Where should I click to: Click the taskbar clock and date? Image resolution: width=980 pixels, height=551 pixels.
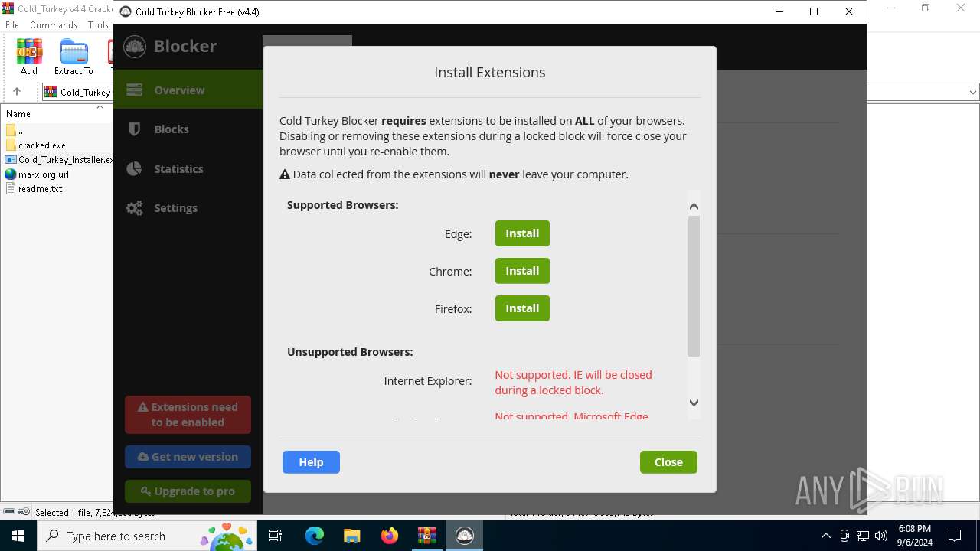click(915, 536)
